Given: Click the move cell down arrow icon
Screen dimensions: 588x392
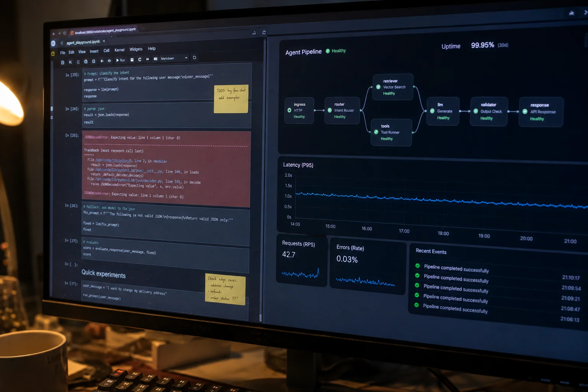Looking at the screenshot, I should click(x=109, y=60).
